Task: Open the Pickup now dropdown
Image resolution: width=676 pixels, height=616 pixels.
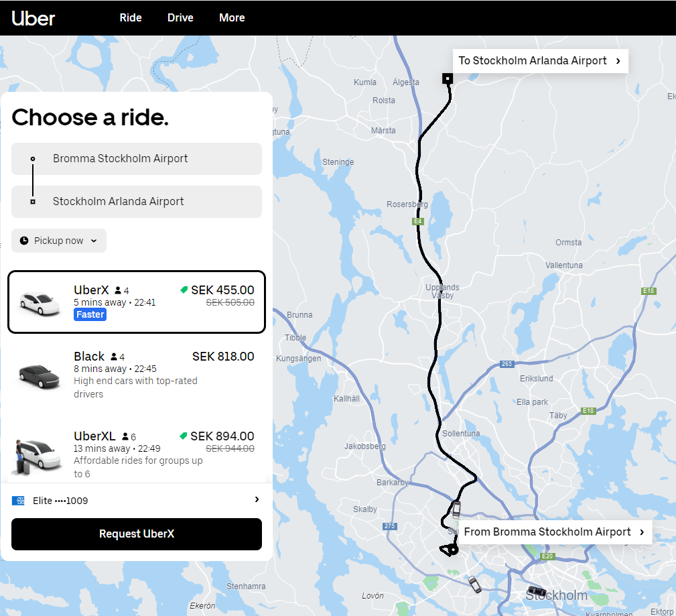Action: 59,241
